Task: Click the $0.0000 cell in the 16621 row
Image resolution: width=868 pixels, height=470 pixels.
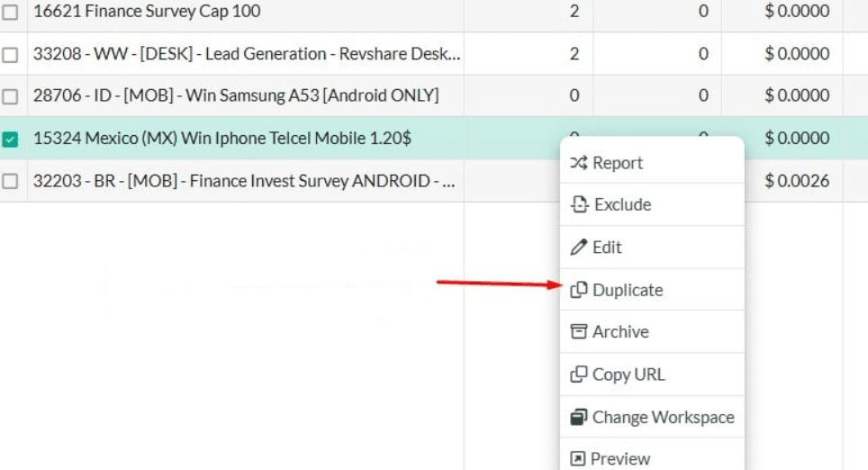Action: 797,12
